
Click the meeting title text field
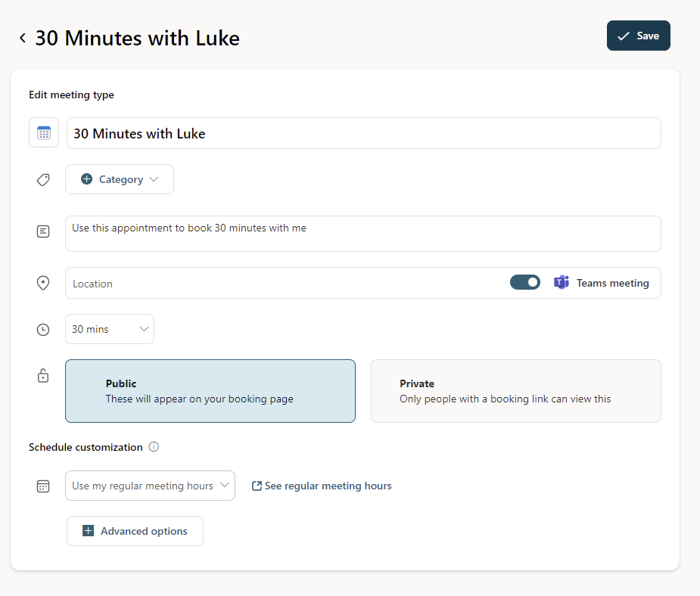(363, 134)
